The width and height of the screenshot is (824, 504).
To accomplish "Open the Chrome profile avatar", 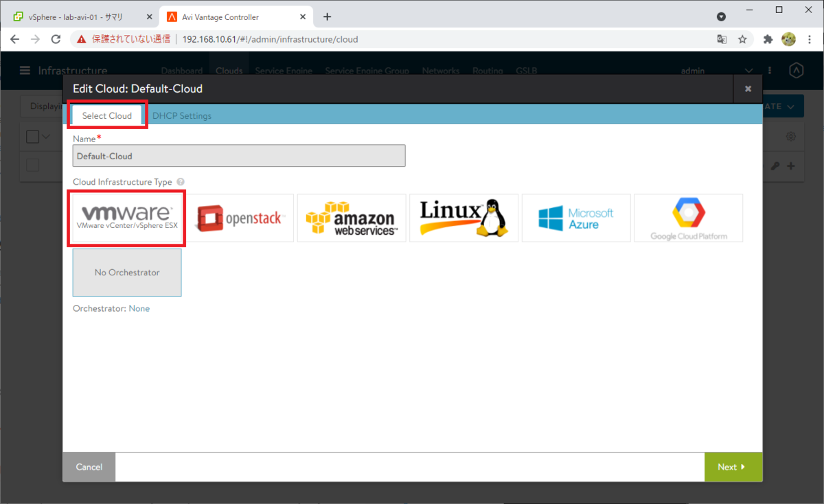I will (x=788, y=39).
